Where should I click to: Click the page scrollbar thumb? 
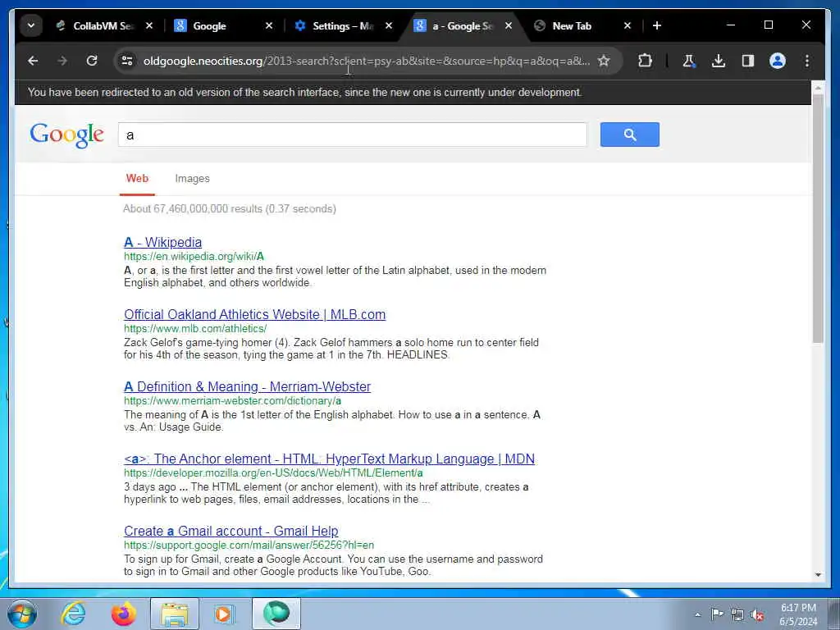pos(818,218)
